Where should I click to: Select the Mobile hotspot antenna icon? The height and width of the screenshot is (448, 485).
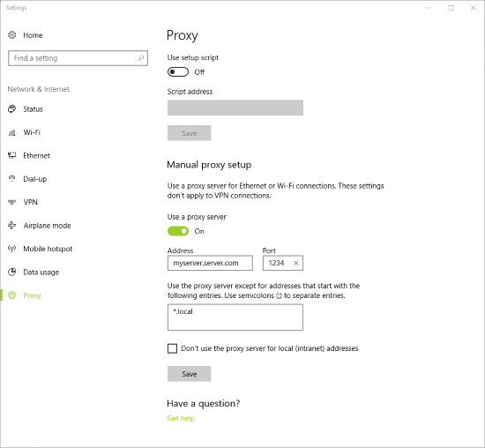point(12,249)
